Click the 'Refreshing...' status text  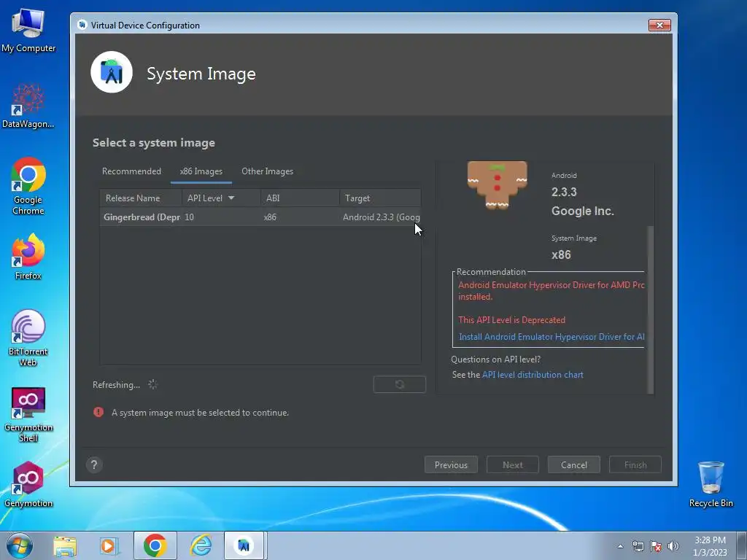click(x=116, y=385)
